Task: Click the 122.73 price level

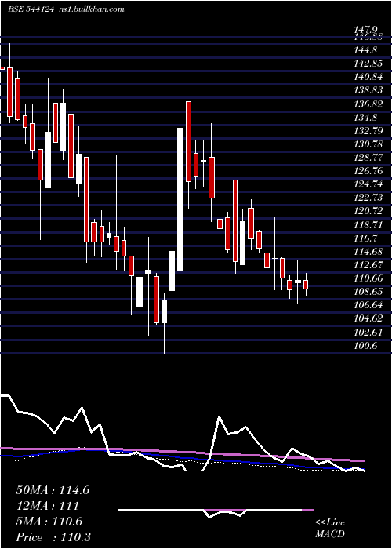Action: tap(368, 198)
